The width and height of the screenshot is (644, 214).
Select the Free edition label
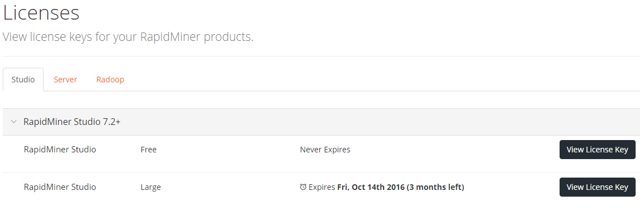[x=148, y=150]
